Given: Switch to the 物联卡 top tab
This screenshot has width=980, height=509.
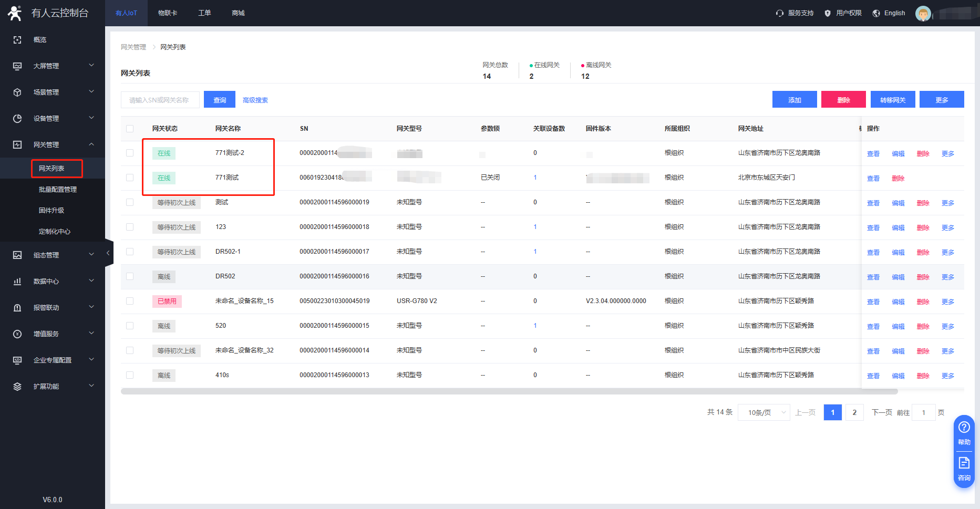Looking at the screenshot, I should click(168, 13).
